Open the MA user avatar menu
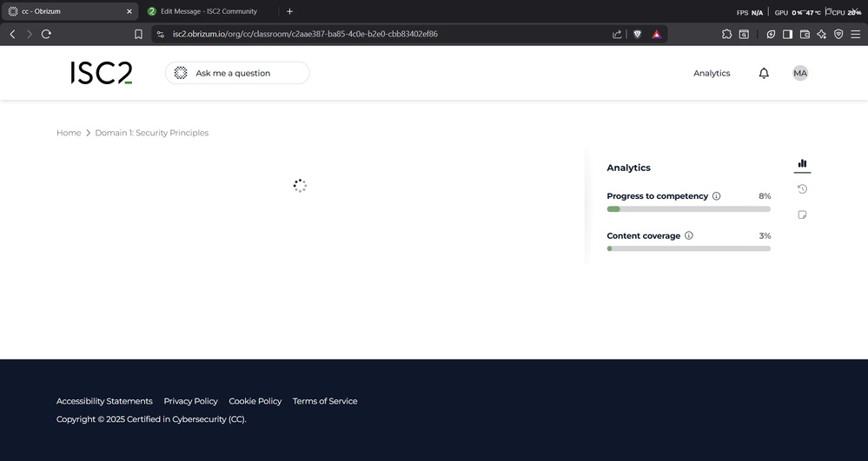This screenshot has width=868, height=461. tap(800, 73)
